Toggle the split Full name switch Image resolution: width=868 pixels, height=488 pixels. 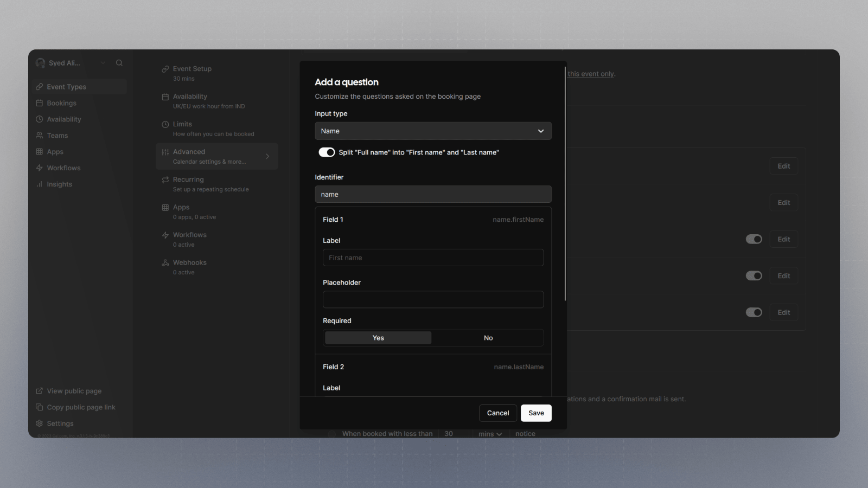(x=327, y=152)
